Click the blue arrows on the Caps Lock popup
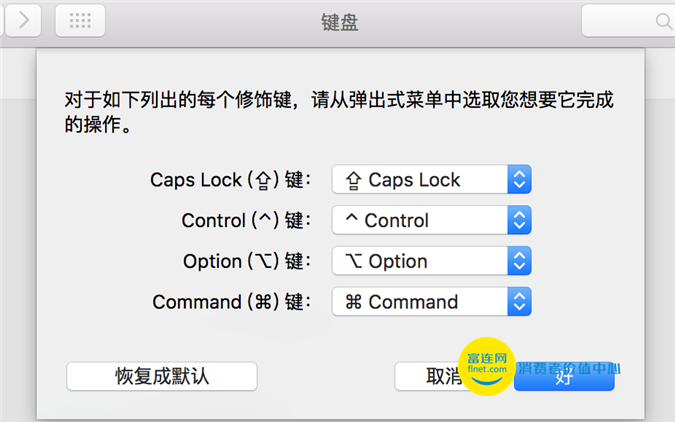The height and width of the screenshot is (422, 675). click(520, 180)
